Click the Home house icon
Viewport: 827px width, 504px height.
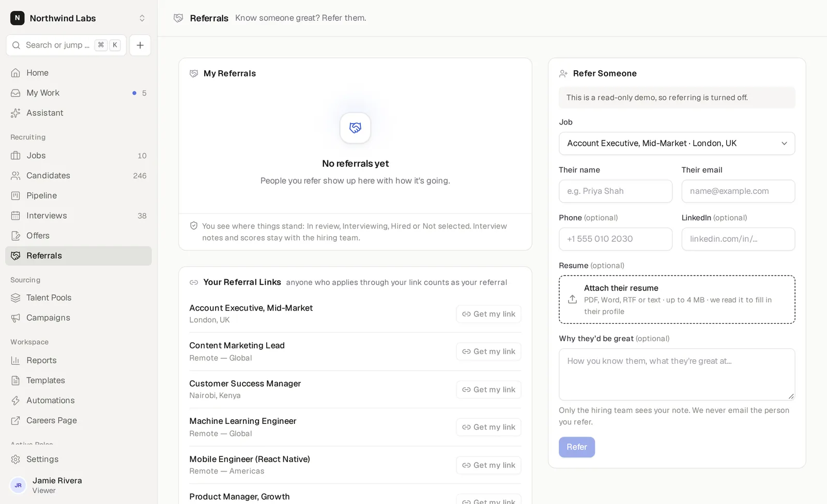coord(16,73)
